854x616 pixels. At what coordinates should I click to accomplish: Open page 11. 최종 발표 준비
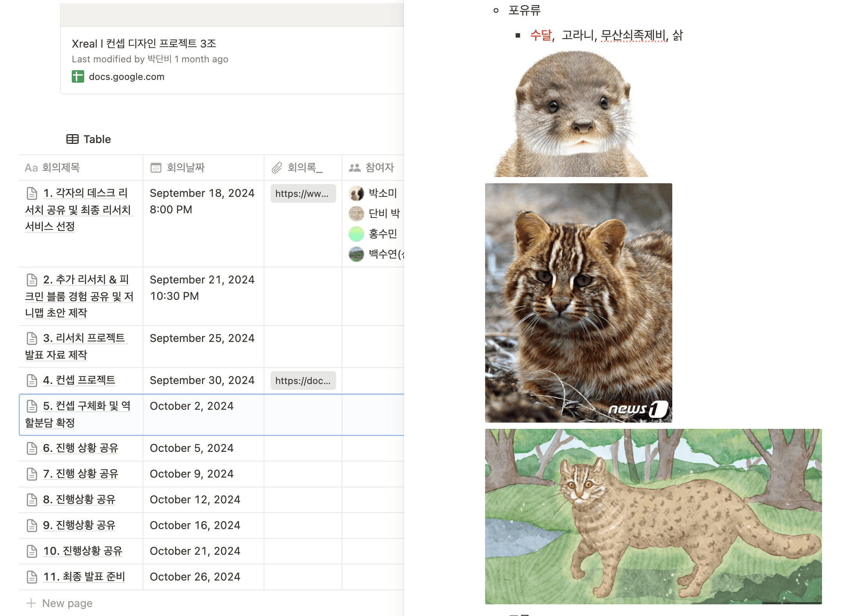[84, 577]
